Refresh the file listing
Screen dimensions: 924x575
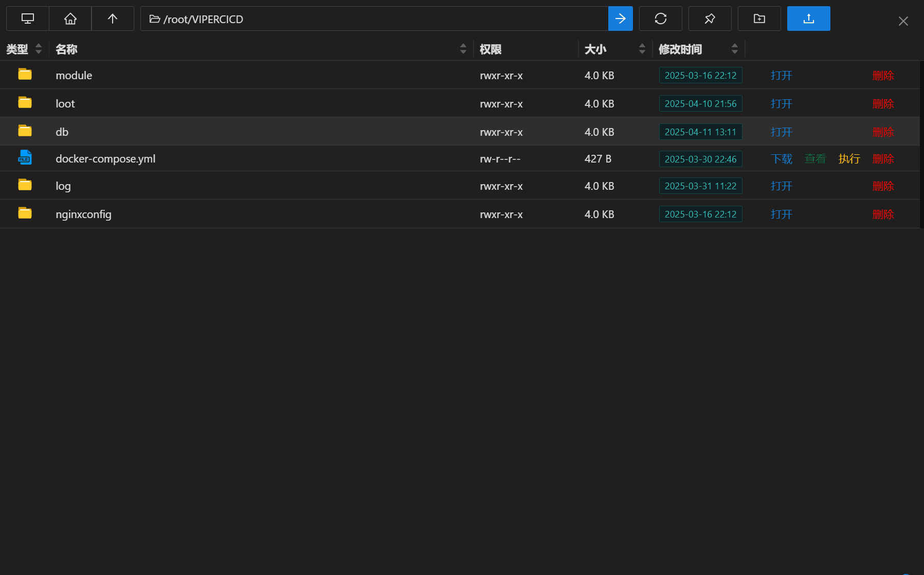tap(660, 19)
